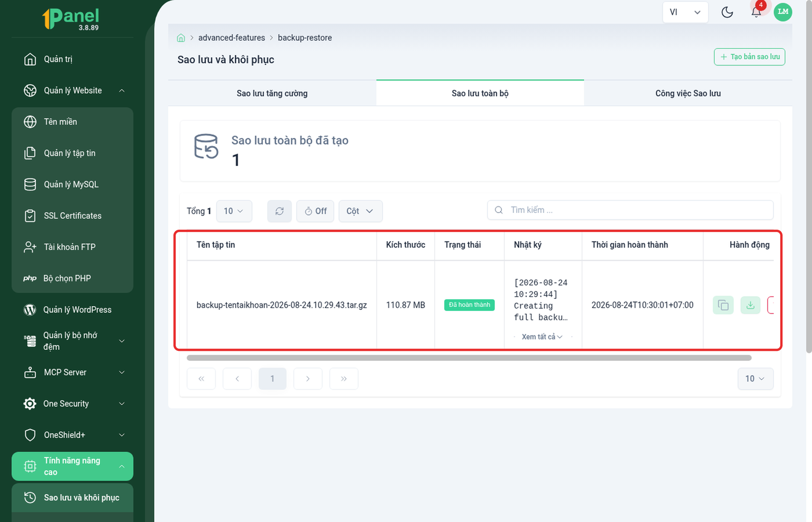Open bottom page-size 10 dropdown
The width and height of the screenshot is (812, 522).
pyautogui.click(x=755, y=379)
